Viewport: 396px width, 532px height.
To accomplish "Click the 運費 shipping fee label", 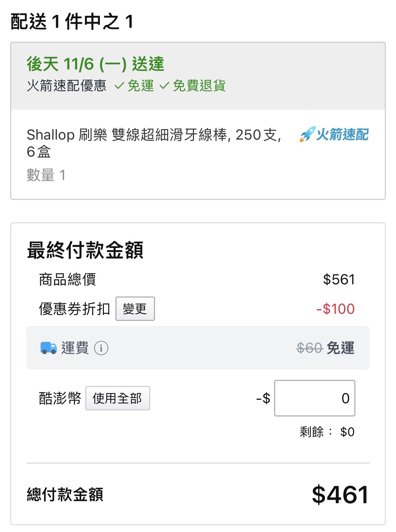I will (x=75, y=348).
